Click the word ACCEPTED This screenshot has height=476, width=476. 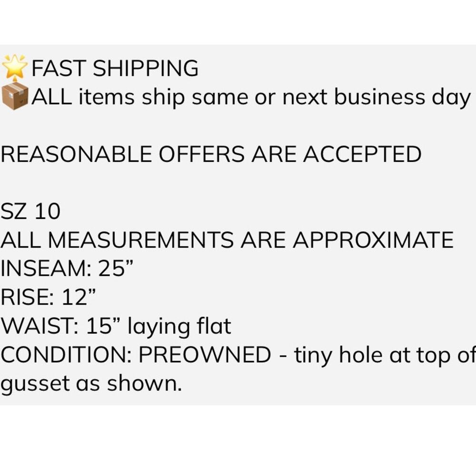point(362,154)
